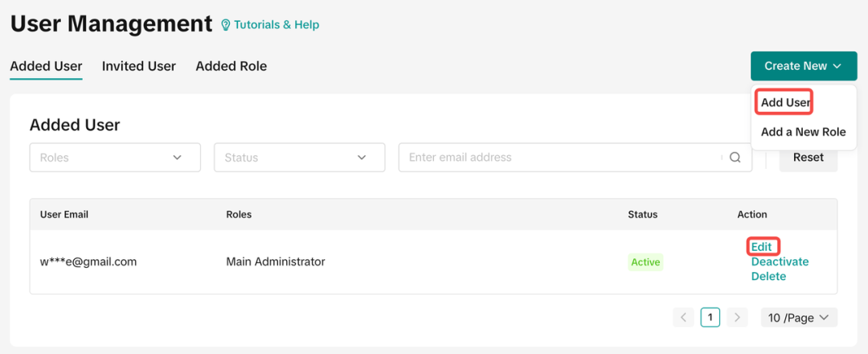868x354 pixels.
Task: Delete the Main Administrator user
Action: click(768, 276)
